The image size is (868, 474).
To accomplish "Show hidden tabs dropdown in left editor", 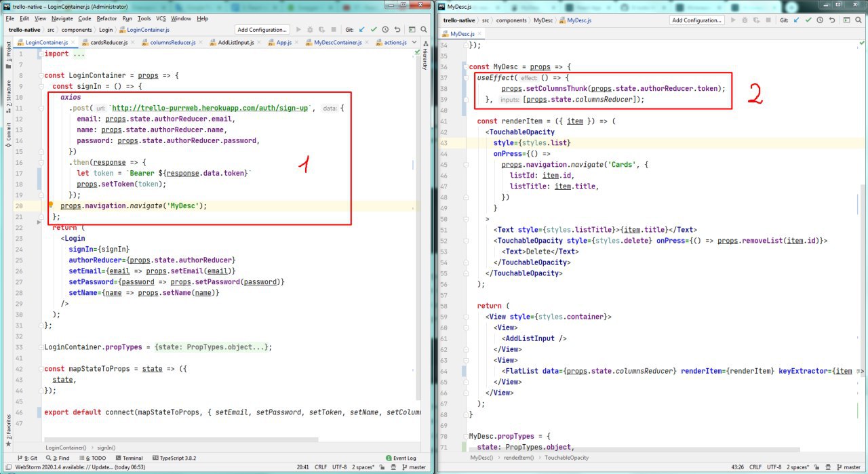I will click(x=413, y=43).
